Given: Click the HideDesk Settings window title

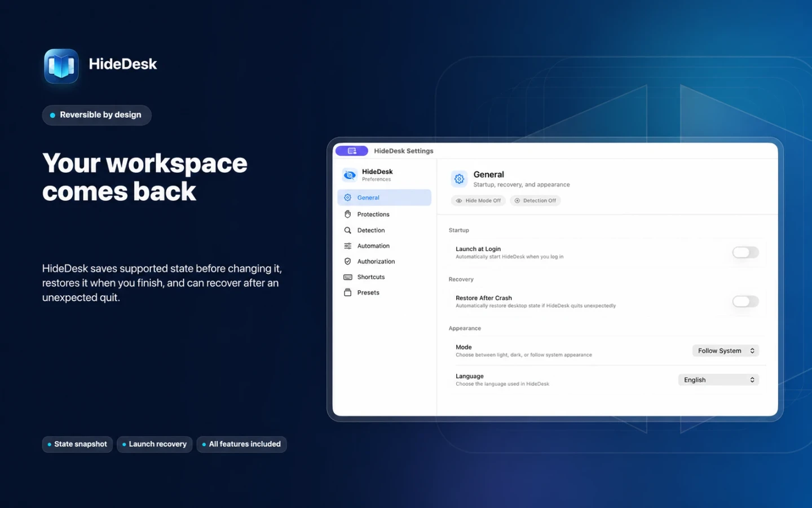Looking at the screenshot, I should (404, 151).
